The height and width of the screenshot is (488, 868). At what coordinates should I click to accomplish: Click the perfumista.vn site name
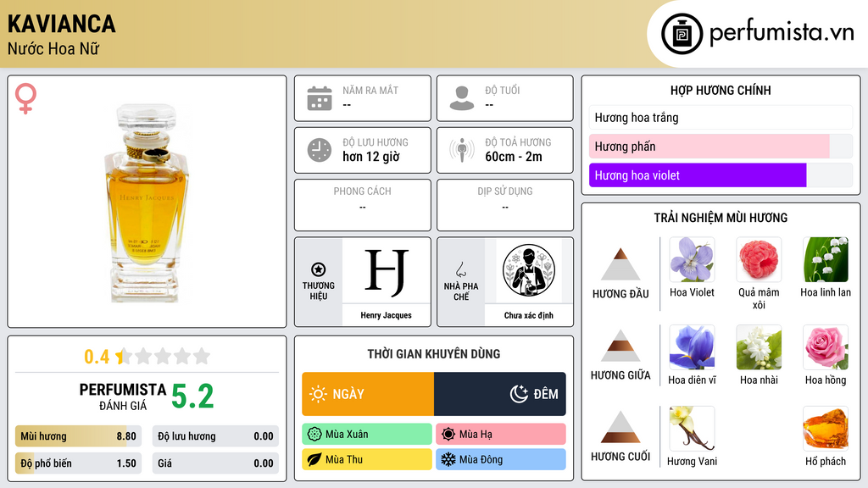point(782,32)
